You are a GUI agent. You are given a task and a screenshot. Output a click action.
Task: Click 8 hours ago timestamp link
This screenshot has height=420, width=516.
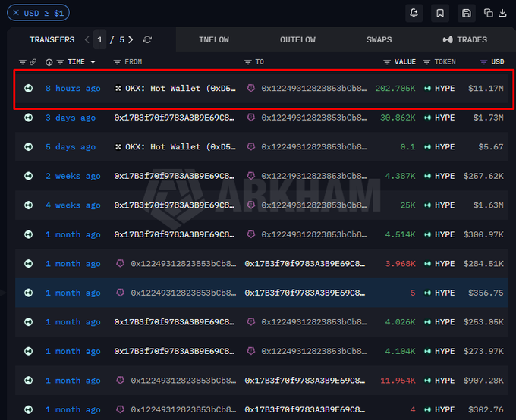(73, 88)
